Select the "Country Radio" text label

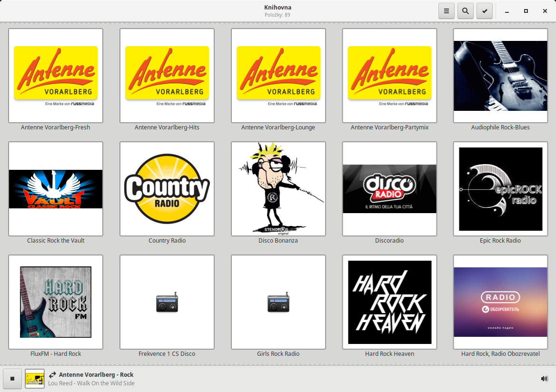tap(167, 240)
